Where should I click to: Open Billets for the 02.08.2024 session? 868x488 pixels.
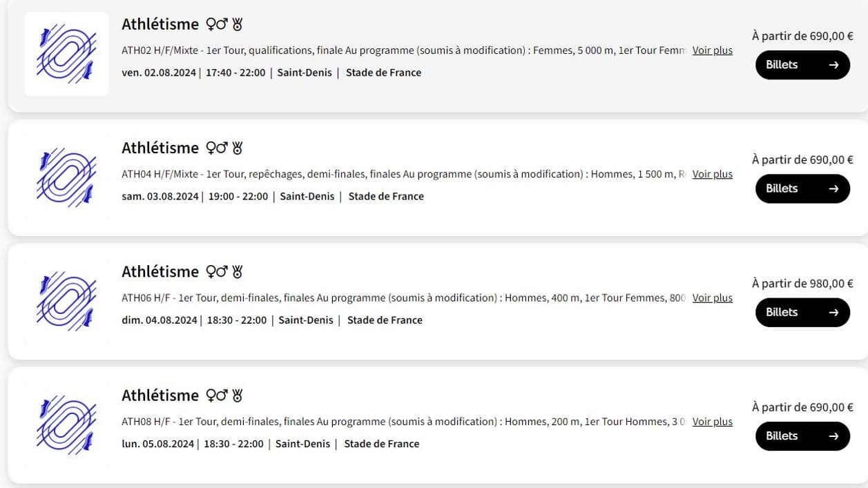pyautogui.click(x=802, y=65)
